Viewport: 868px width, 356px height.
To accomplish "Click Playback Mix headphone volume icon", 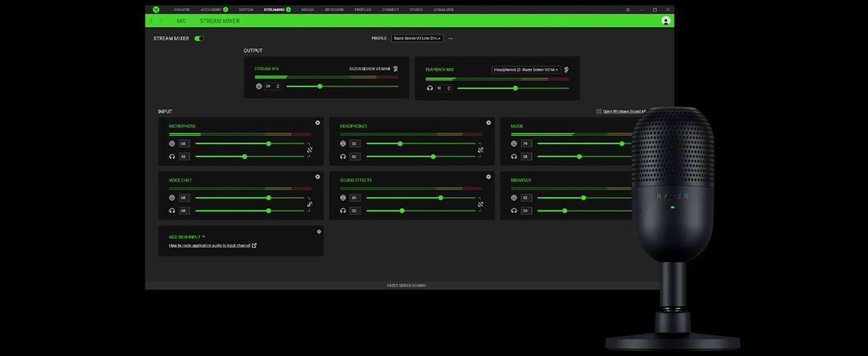I will [430, 88].
